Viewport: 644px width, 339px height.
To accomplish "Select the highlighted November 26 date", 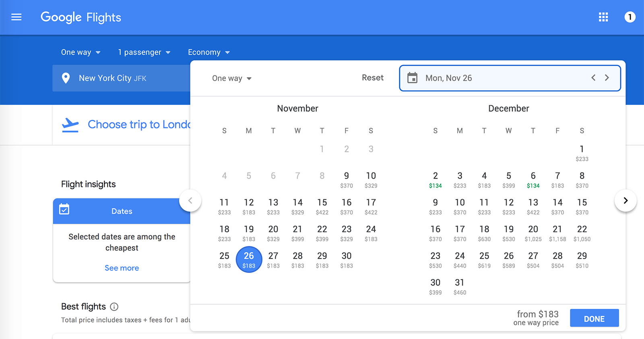I will (x=249, y=260).
